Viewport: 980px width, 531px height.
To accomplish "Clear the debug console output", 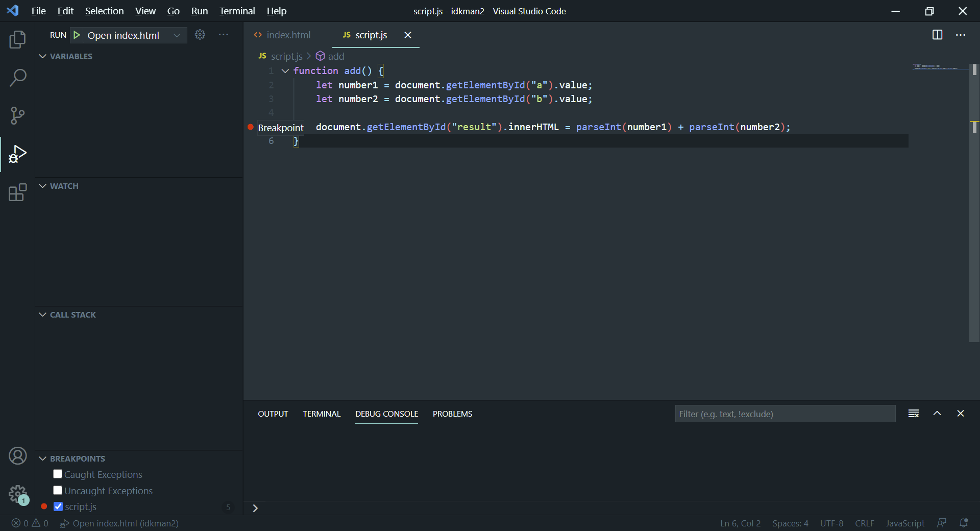I will 913,414.
